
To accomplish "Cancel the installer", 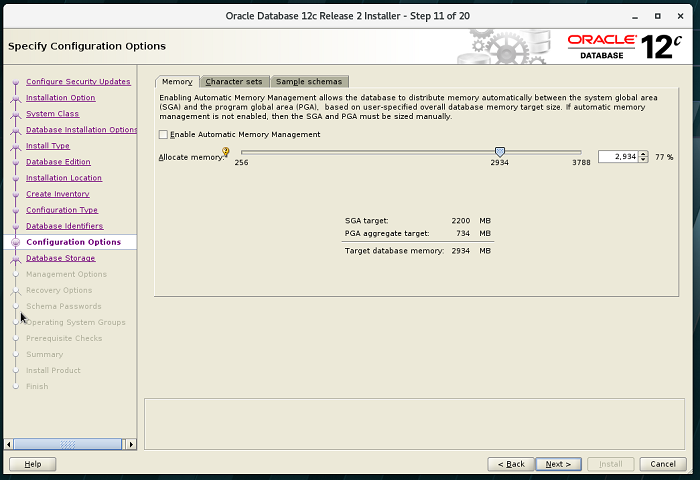I will point(663,464).
